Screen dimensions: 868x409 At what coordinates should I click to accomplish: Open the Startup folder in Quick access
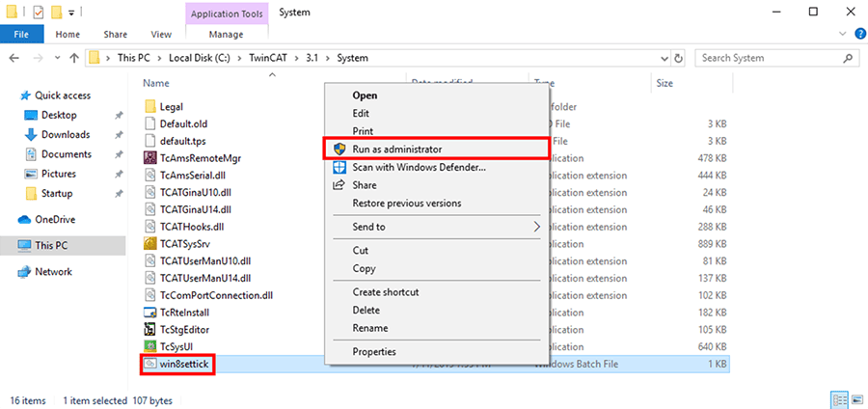pos(57,194)
